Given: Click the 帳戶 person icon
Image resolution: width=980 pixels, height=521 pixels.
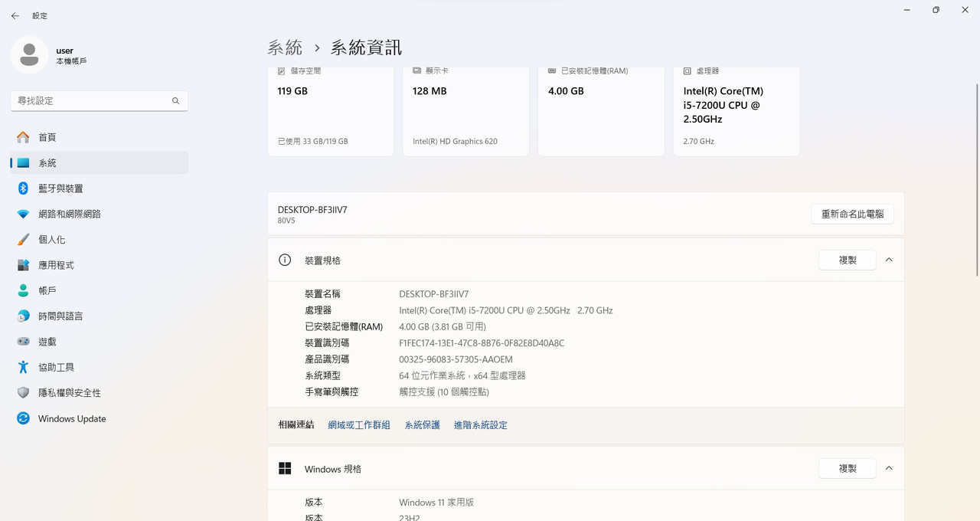Looking at the screenshot, I should click(x=23, y=290).
